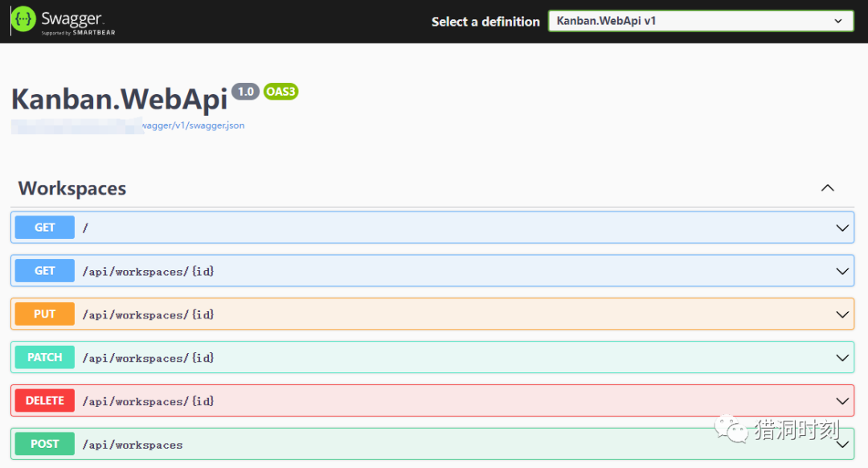
Task: Click the path text in the PUT row
Action: 149,314
